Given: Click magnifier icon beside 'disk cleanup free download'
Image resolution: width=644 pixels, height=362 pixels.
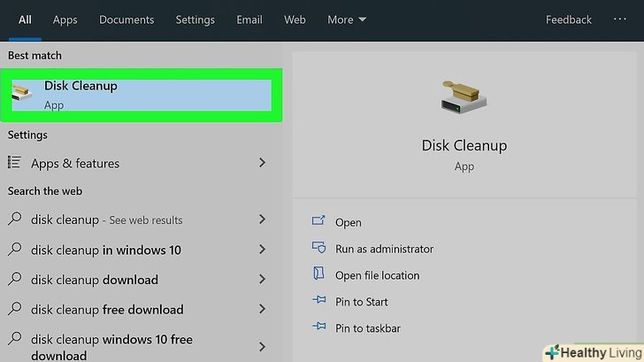Looking at the screenshot, I should (x=15, y=309).
